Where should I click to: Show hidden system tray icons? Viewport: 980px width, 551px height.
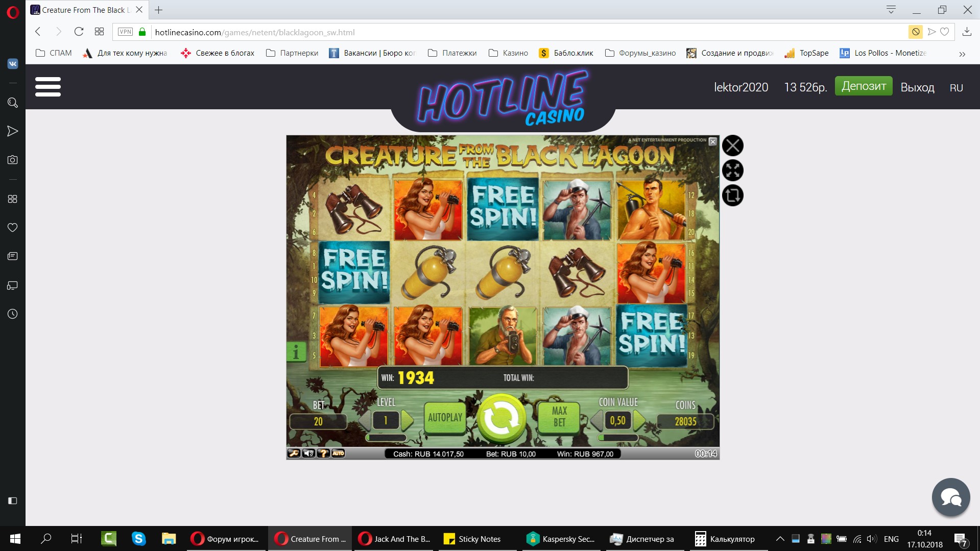pos(780,539)
